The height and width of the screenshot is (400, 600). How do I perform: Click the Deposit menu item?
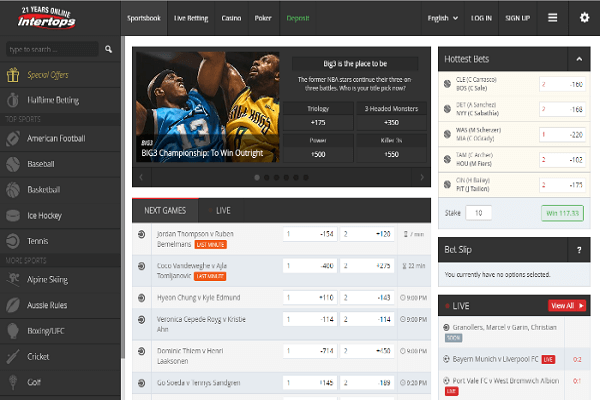(x=297, y=18)
